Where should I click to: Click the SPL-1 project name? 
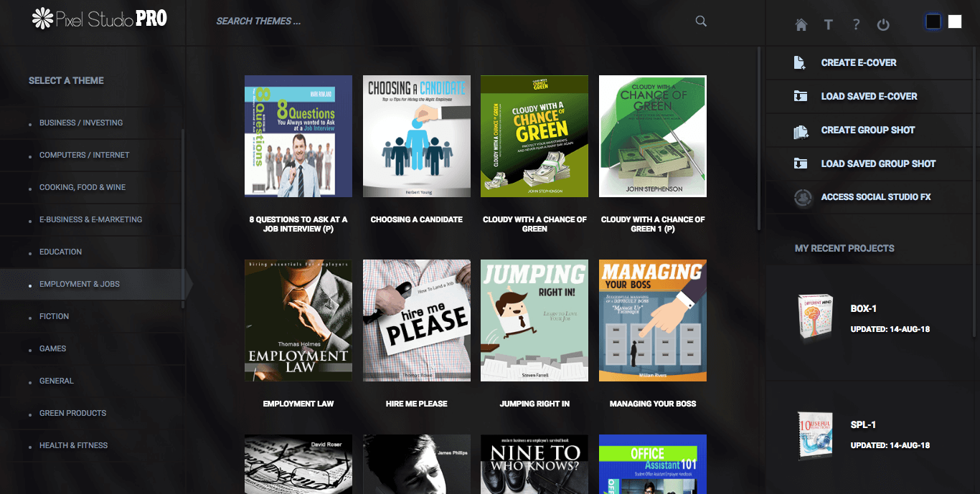(x=863, y=425)
